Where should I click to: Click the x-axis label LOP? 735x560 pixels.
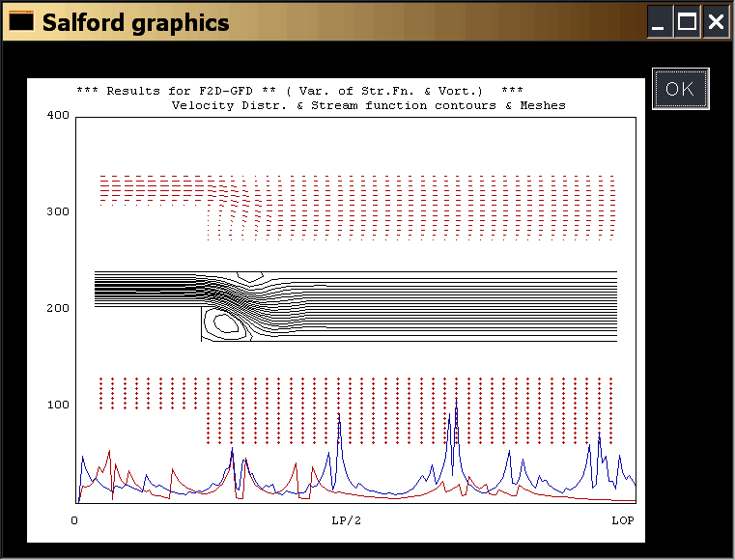coord(623,520)
